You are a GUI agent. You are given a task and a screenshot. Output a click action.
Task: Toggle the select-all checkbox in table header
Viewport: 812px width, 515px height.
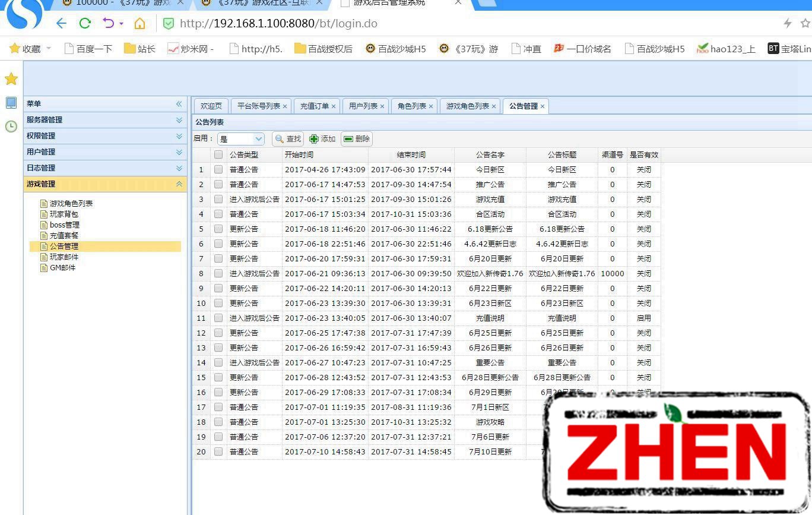coord(218,154)
